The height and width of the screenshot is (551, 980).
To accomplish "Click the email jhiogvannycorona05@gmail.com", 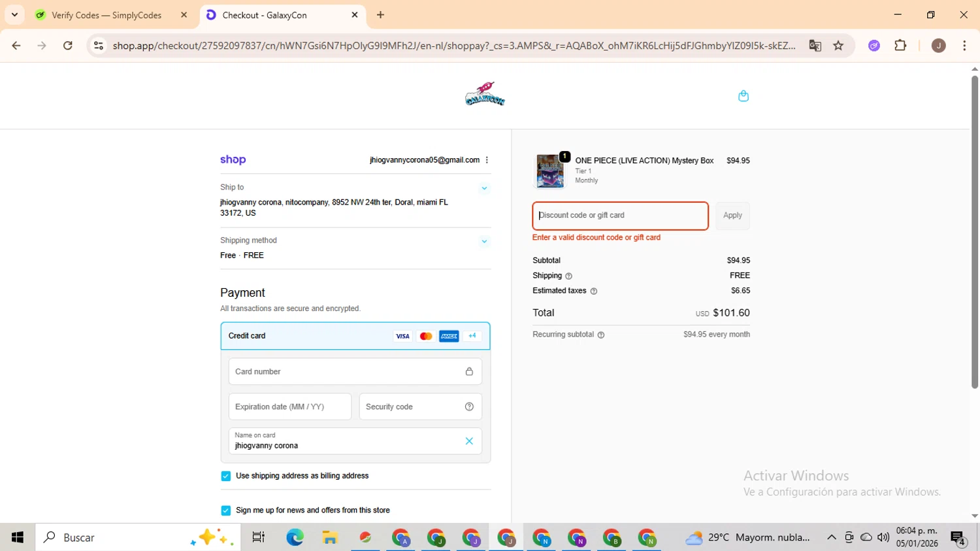I will pyautogui.click(x=425, y=160).
